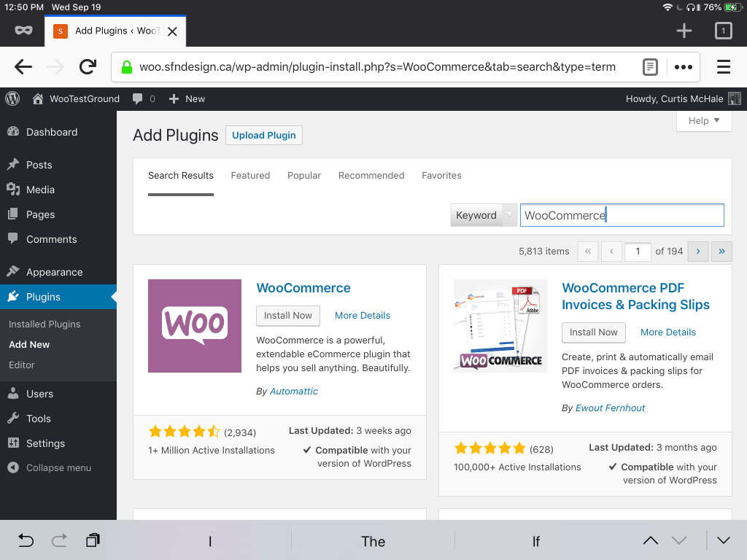Viewport: 747px width, 560px height.
Task: Open the New content menu in admin bar
Action: (187, 98)
